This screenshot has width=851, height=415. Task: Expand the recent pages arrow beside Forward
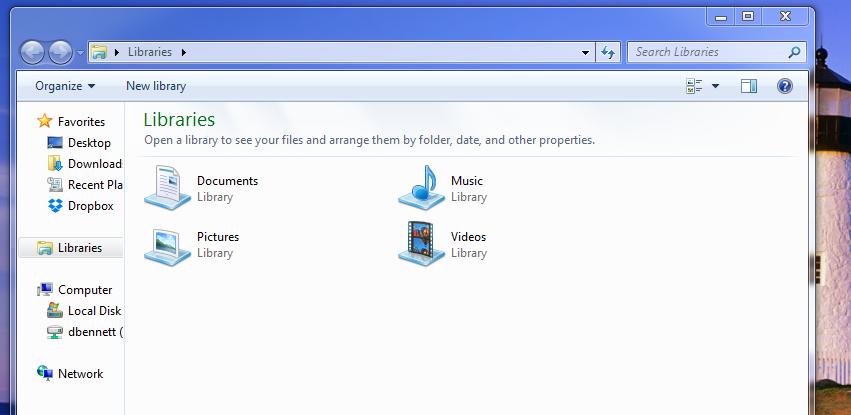[x=80, y=52]
